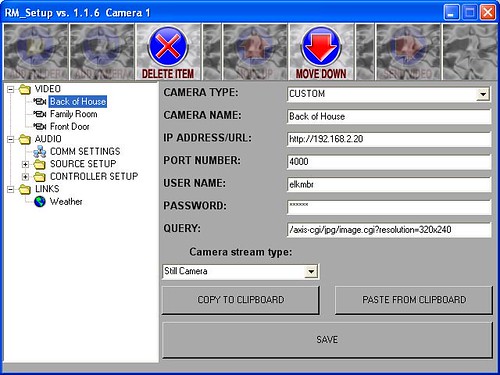
Task: Click the USER NAME input field
Action: (x=389, y=184)
